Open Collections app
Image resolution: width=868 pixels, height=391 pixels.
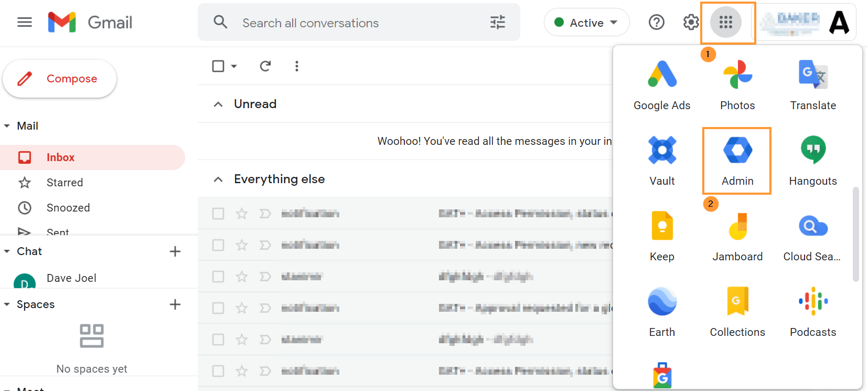click(x=737, y=312)
